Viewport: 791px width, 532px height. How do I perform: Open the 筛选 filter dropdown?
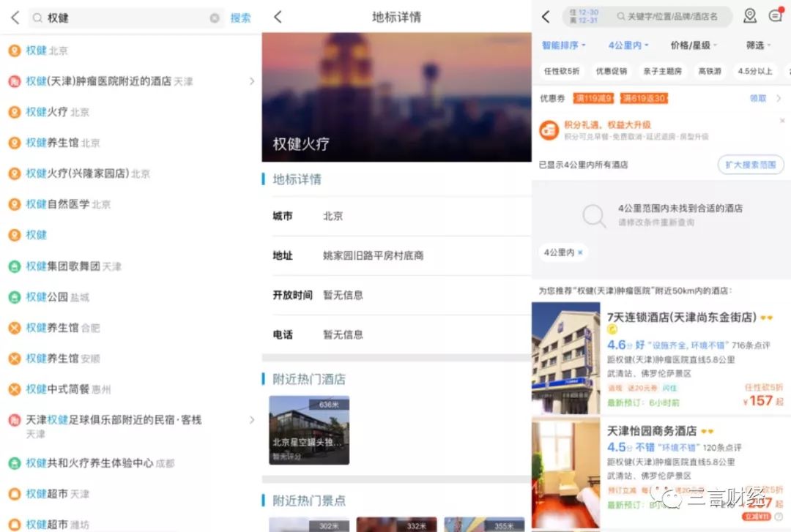coord(759,45)
